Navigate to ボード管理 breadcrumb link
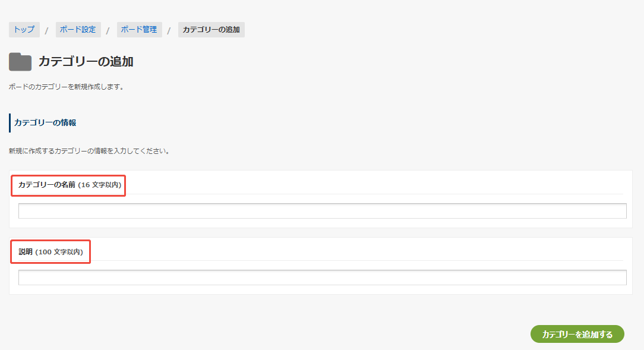The width and height of the screenshot is (644, 350). coord(139,30)
